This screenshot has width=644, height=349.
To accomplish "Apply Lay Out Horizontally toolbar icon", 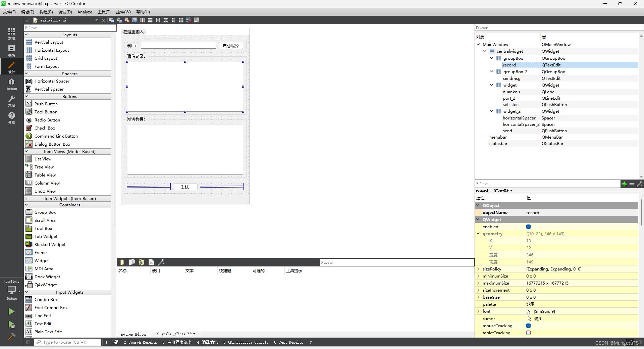I will click(143, 20).
